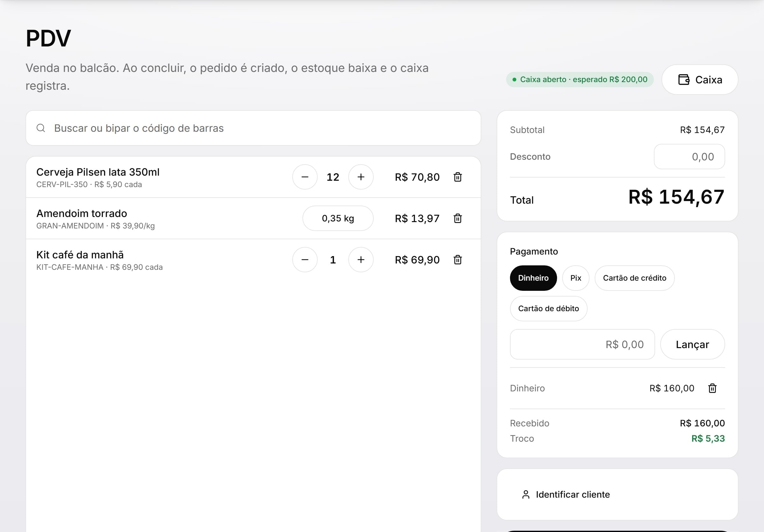
Task: Click the Subtotal R$ 154,67 value
Action: (702, 130)
